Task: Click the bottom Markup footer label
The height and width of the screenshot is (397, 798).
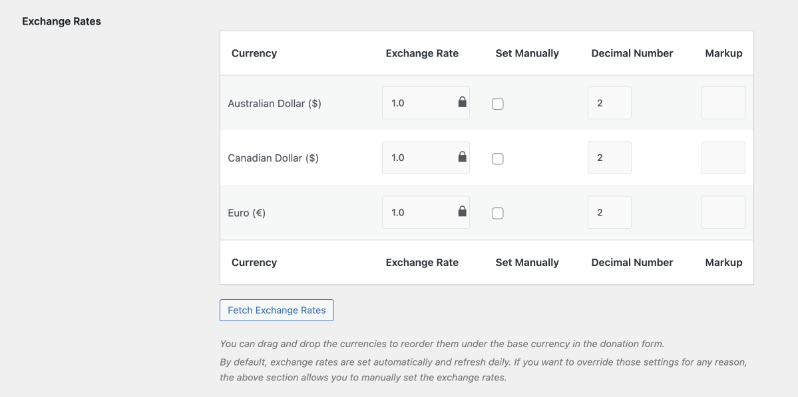Action: pos(723,263)
